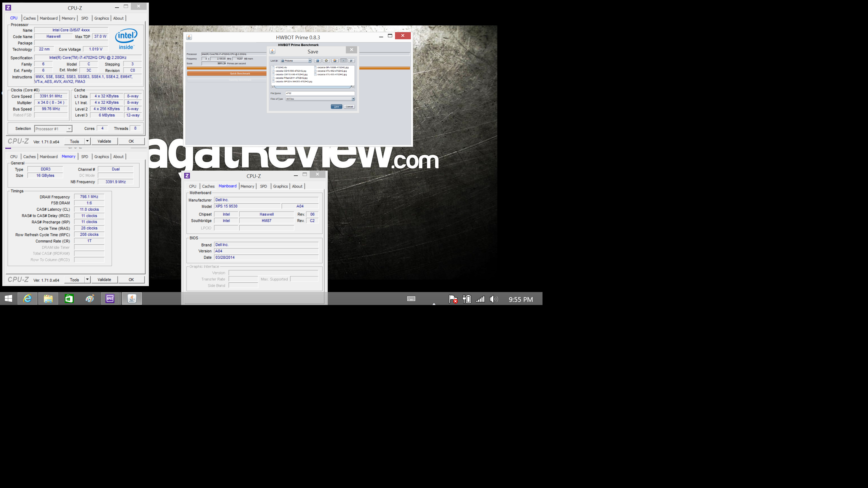Screen dimensions: 868x488
Task: Click the Java icon in HWBOT Prime title bar
Action: [x=189, y=37]
